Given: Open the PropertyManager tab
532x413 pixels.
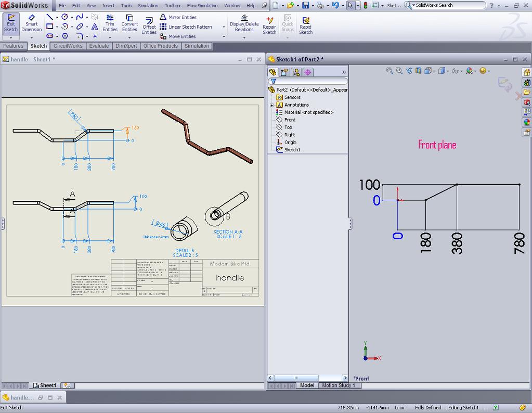Looking at the screenshot, I should pos(284,72).
